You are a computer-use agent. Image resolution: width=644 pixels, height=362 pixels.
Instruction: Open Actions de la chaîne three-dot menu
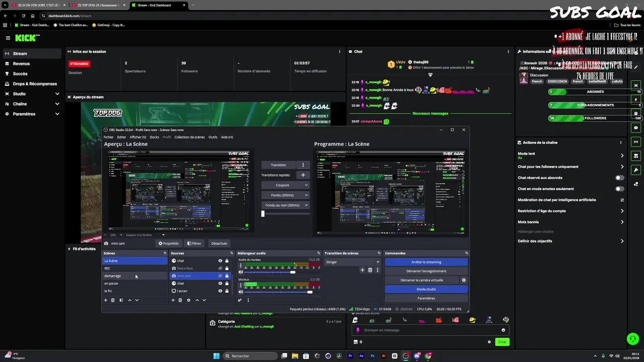tap(620, 142)
